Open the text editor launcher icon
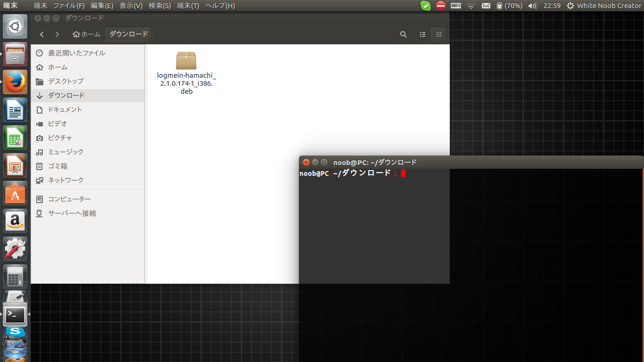Image resolution: width=644 pixels, height=362 pixels. [x=15, y=297]
